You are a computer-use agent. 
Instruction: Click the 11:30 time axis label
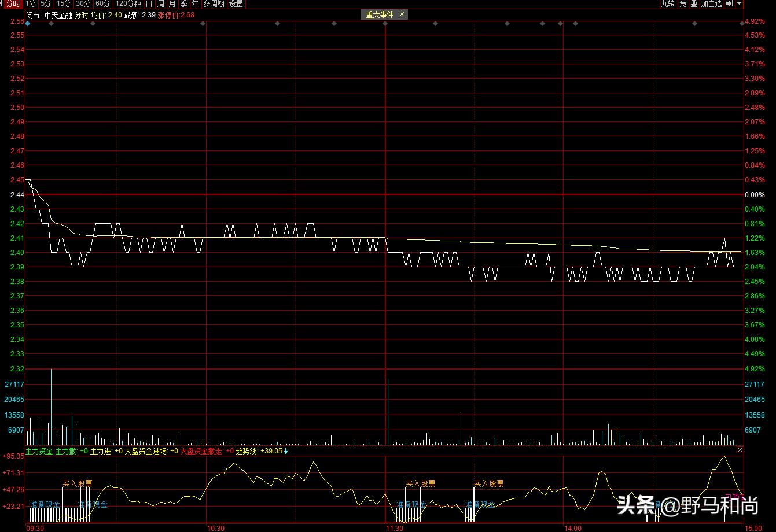[x=395, y=528]
